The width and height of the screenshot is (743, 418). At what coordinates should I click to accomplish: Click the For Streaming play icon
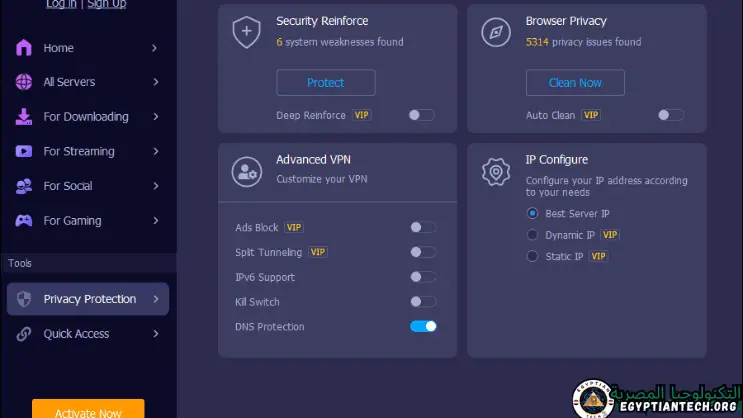24,151
